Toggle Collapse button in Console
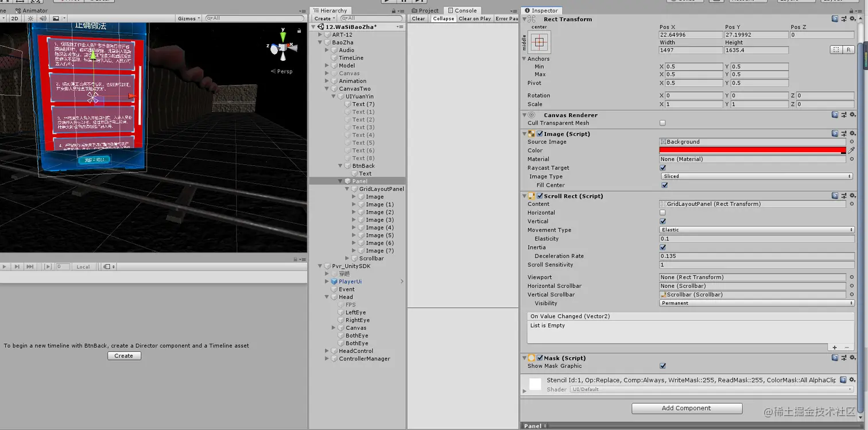The height and width of the screenshot is (430, 868). coord(443,18)
